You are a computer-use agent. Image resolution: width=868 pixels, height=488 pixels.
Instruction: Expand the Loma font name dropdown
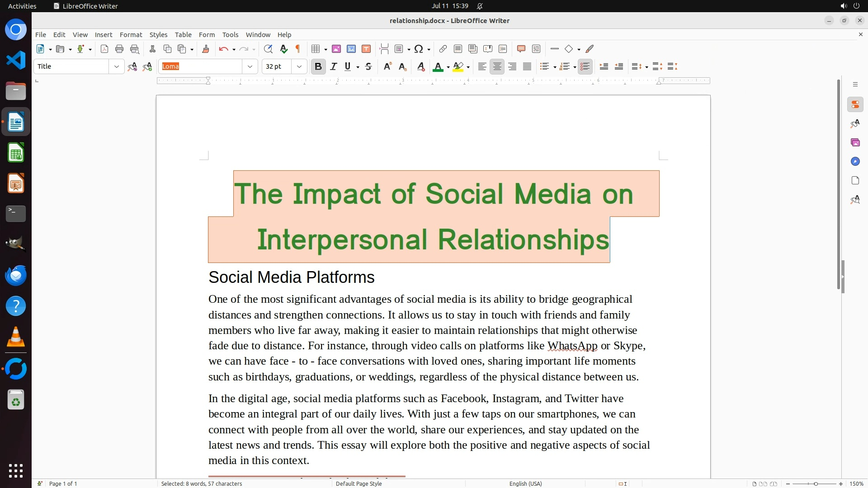(250, 66)
